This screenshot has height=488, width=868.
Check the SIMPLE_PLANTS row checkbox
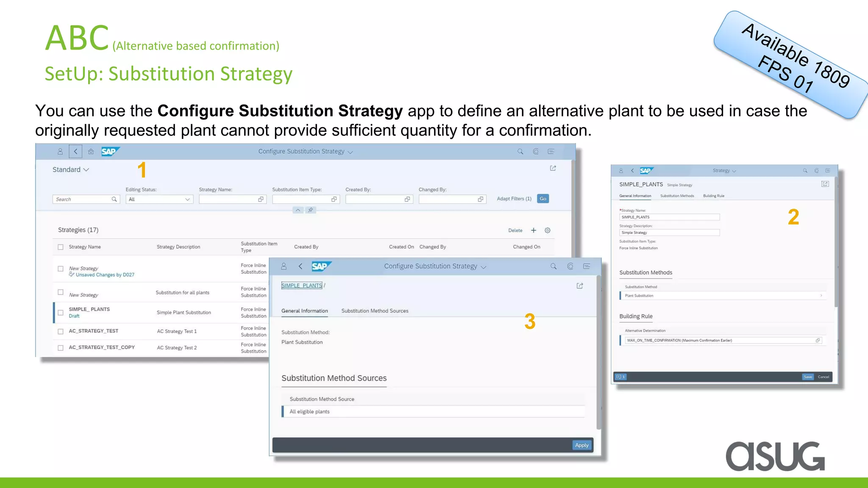[x=61, y=313]
